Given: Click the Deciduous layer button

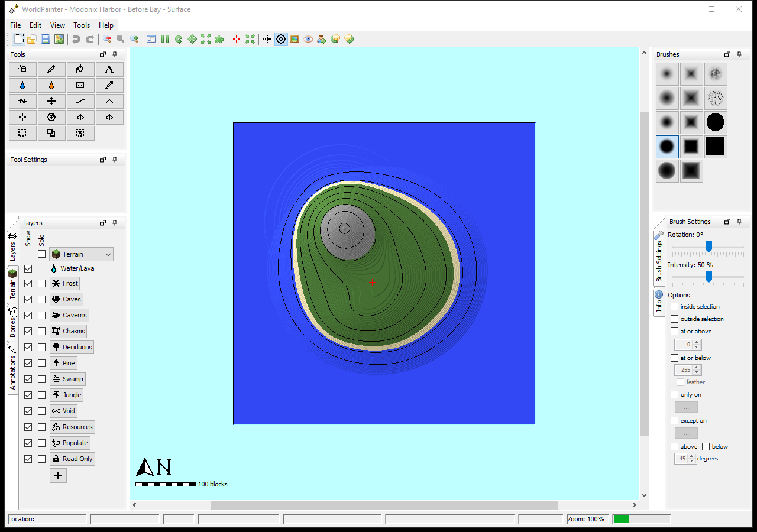Looking at the screenshot, I should 72,347.
